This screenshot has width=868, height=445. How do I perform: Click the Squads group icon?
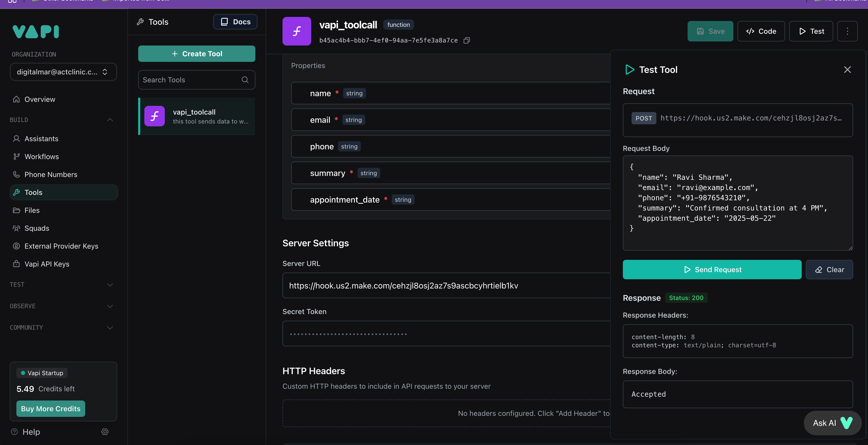tap(16, 228)
